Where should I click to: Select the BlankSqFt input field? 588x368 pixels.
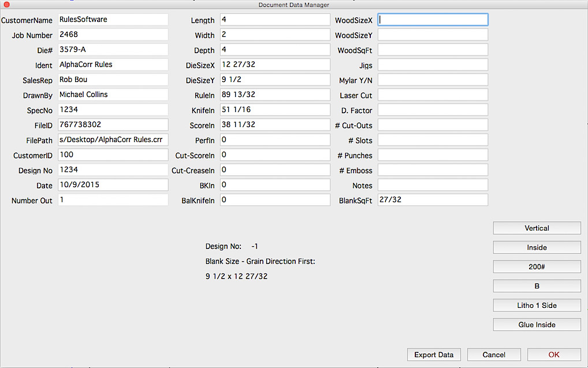coord(433,200)
